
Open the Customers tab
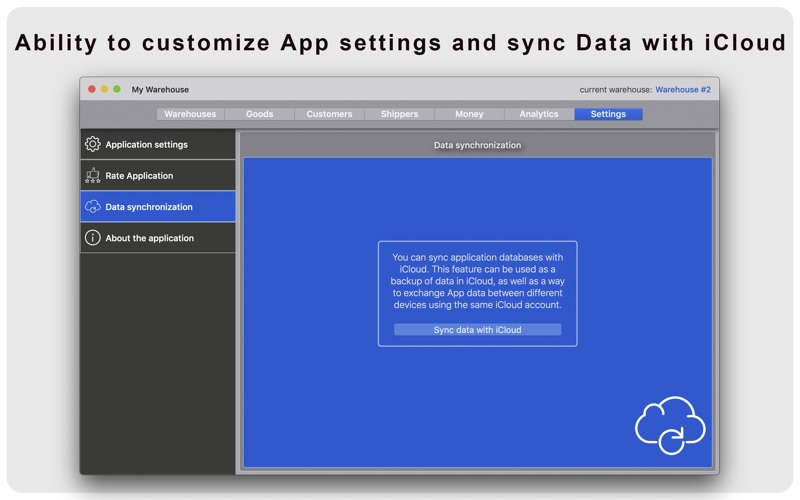click(329, 114)
